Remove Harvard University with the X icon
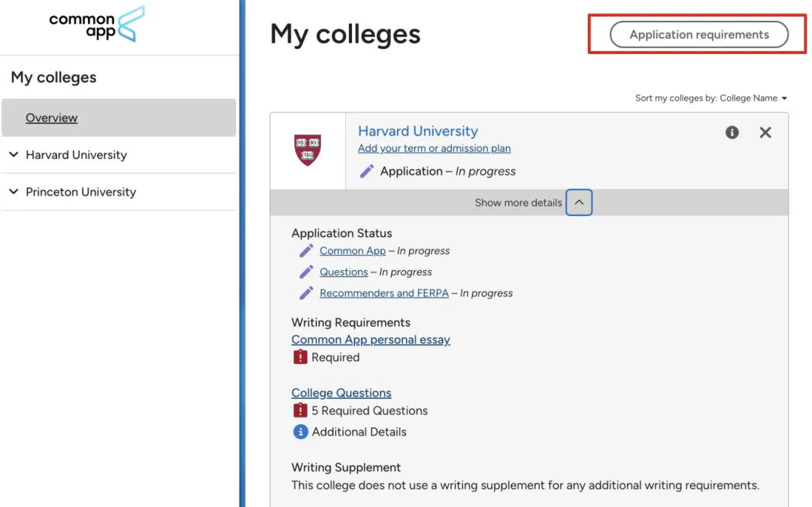This screenshot has height=507, width=812. [x=765, y=132]
